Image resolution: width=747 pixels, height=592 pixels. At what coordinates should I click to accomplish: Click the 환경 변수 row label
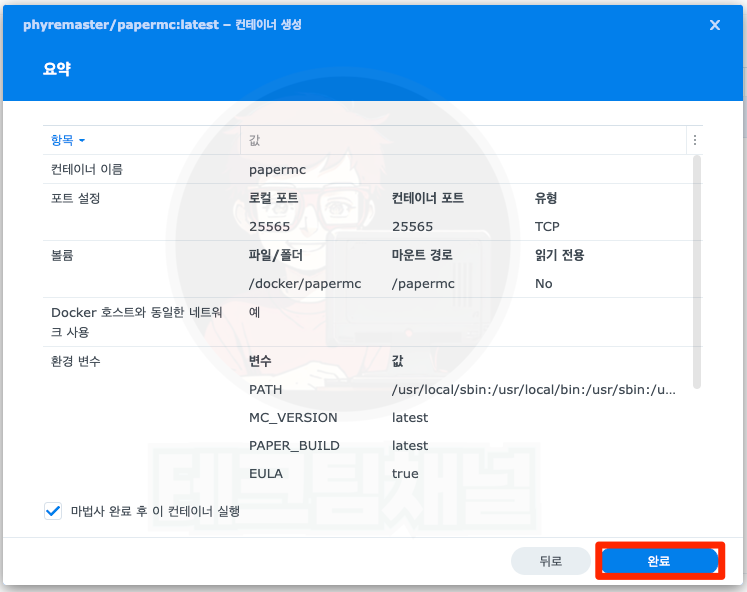[x=75, y=361]
